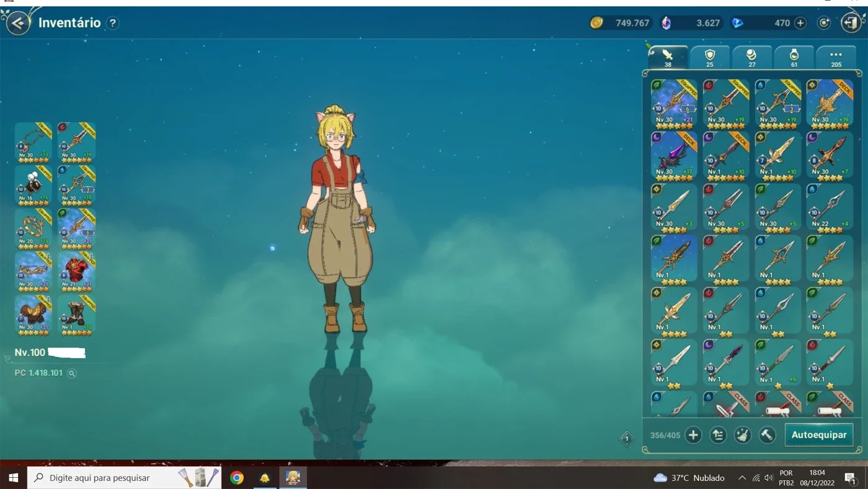
Task: Open the sparkle coin shop icon
Action: point(823,23)
